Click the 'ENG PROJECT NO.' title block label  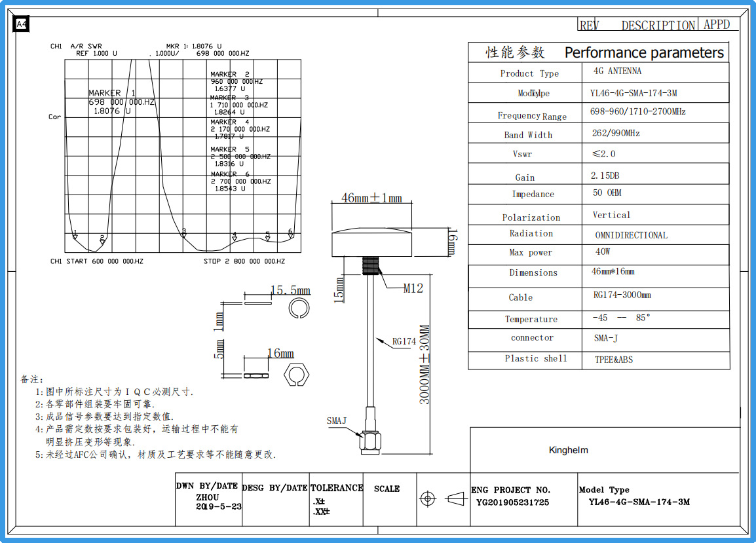click(510, 490)
